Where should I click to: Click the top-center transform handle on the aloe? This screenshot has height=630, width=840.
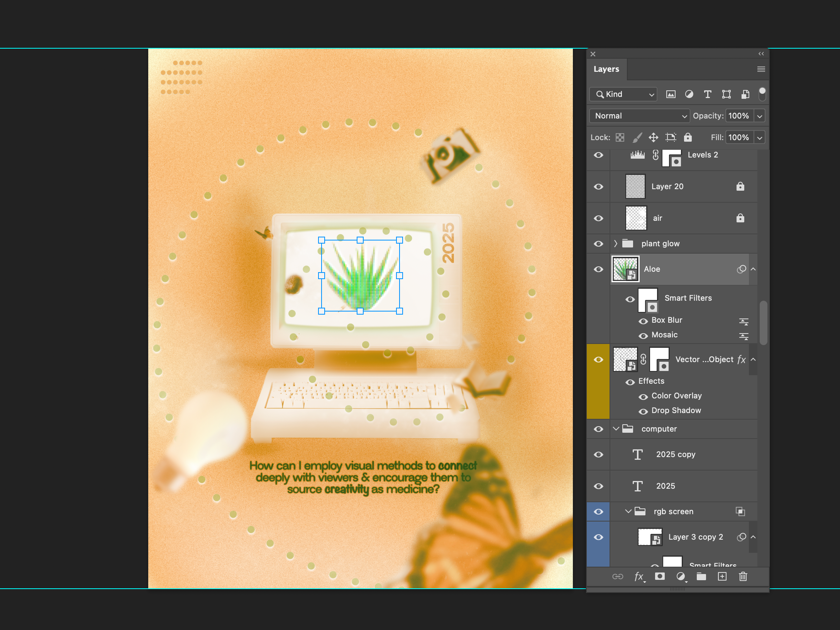(x=360, y=240)
